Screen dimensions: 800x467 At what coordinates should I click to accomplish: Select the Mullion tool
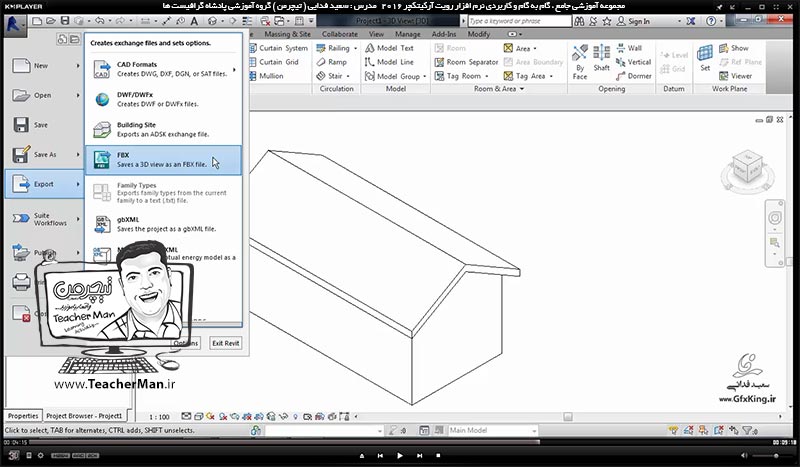266,76
